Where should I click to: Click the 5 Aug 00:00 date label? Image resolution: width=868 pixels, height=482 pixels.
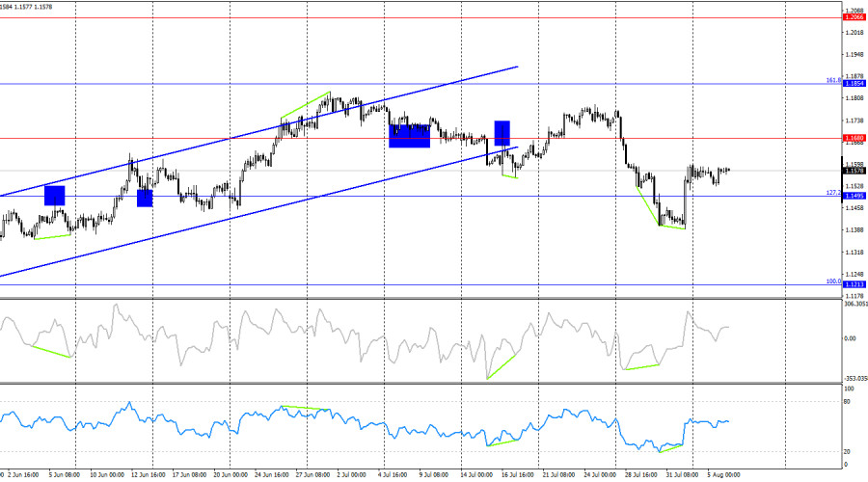click(x=723, y=475)
